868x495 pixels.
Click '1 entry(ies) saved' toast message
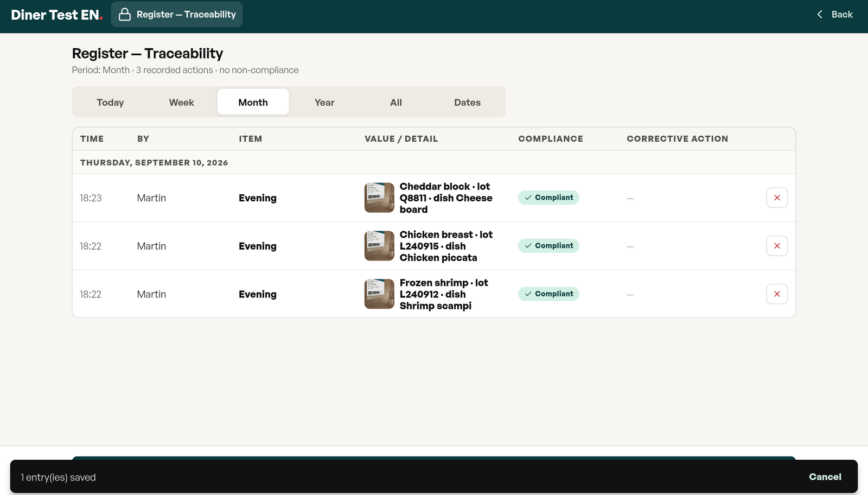[x=59, y=478]
